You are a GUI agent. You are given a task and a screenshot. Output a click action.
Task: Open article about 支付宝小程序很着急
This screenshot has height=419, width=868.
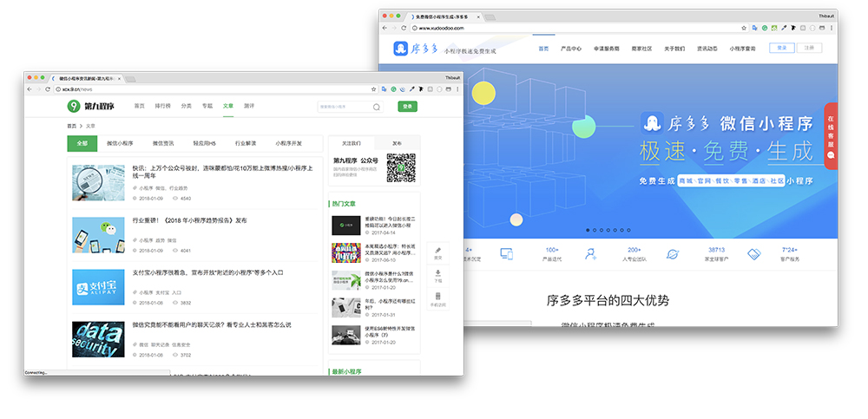click(x=208, y=272)
